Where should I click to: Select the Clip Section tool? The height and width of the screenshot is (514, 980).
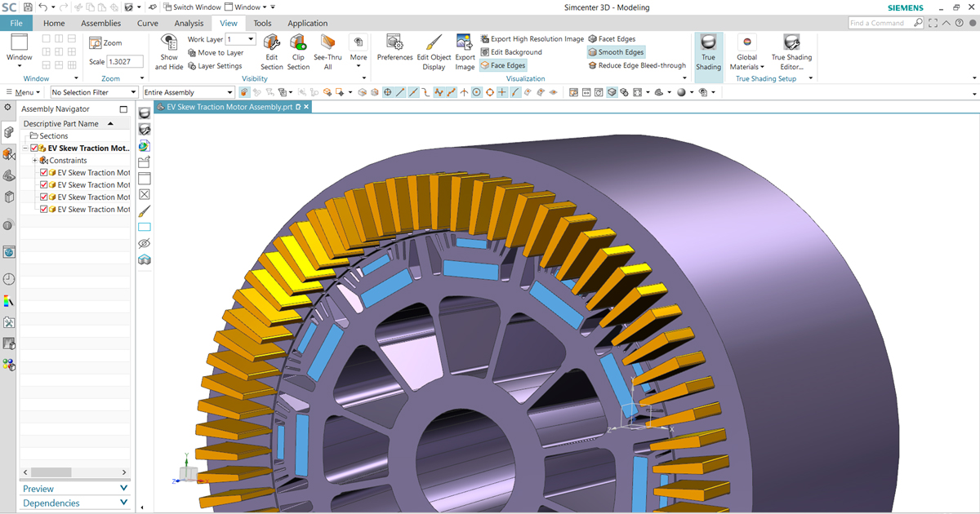[x=298, y=43]
